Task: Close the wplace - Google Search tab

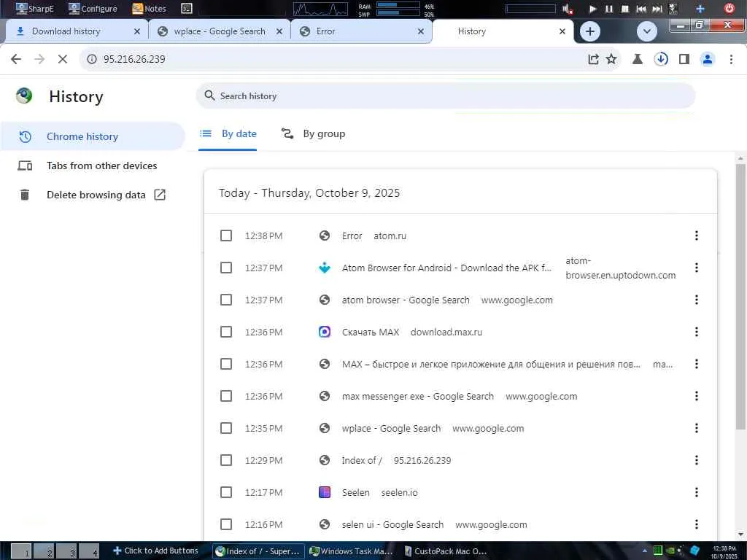Action: [x=279, y=31]
